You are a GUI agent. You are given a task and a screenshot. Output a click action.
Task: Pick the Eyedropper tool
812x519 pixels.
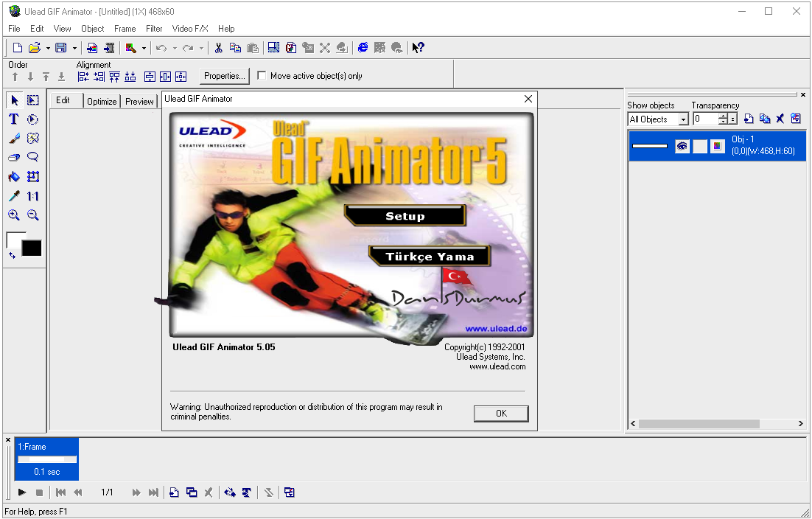(14, 196)
